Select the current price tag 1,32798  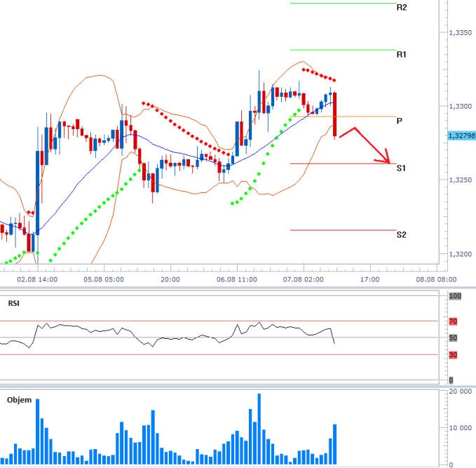click(x=462, y=135)
